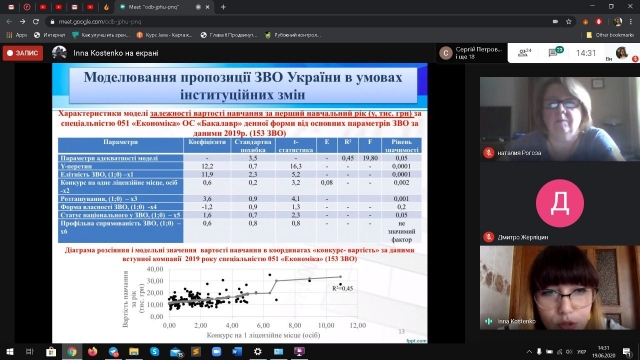Select Inna Kostenko's video tile
640x360 pixels.
560,287
